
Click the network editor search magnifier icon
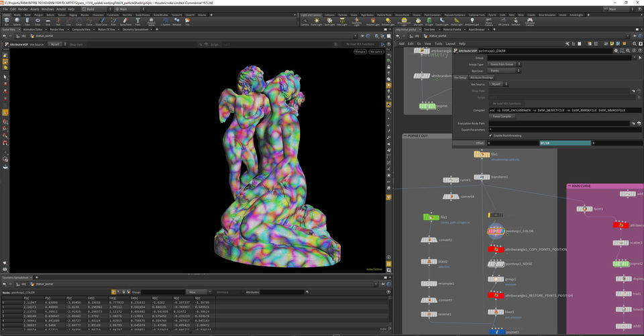[635, 44]
